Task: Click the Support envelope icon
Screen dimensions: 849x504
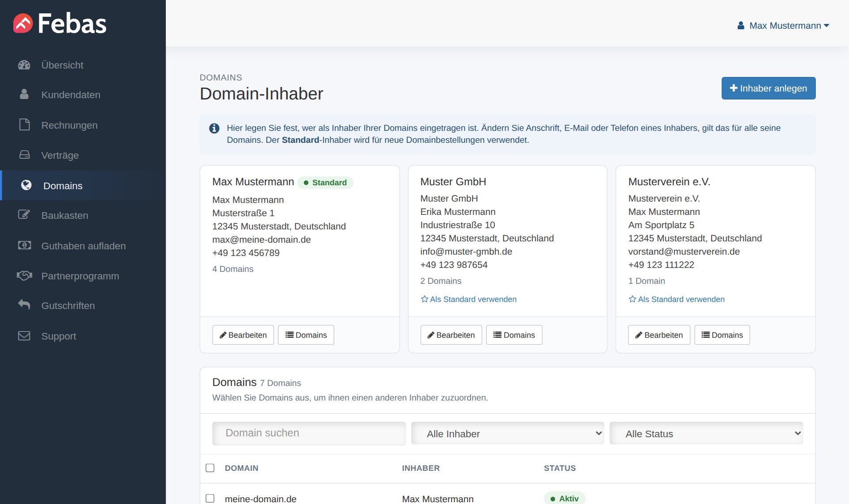Action: (x=24, y=336)
